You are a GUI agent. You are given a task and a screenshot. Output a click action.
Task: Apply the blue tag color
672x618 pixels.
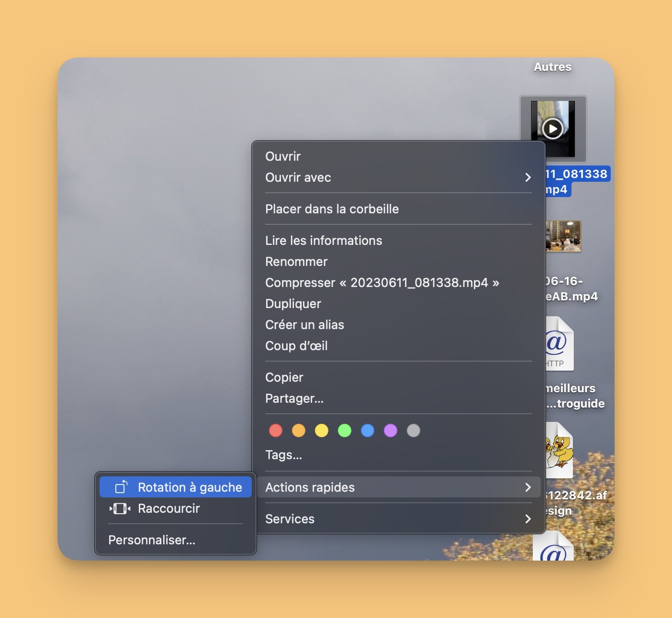[368, 430]
